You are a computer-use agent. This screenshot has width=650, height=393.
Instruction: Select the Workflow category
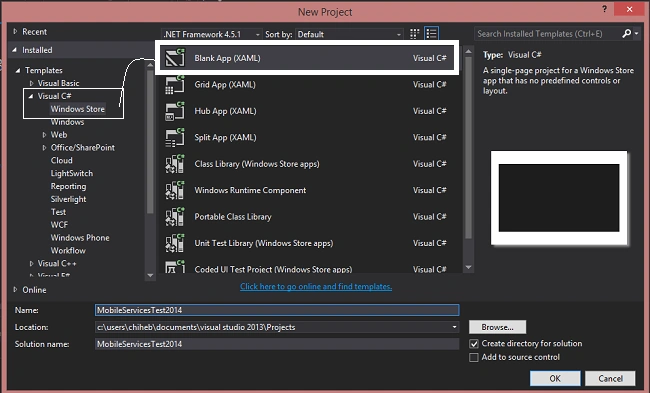click(68, 250)
